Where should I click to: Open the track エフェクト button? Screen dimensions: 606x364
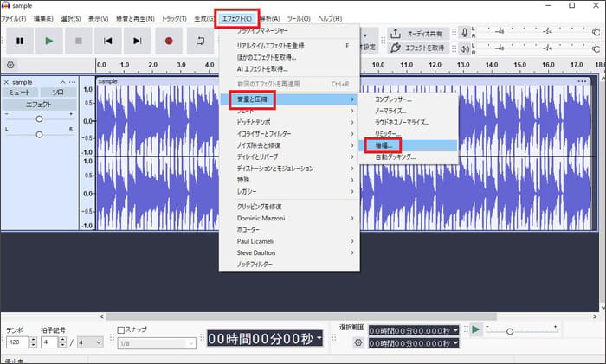point(40,105)
